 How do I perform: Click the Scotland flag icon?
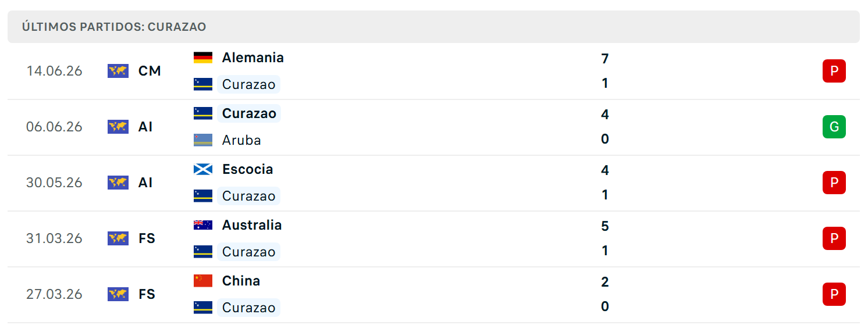tap(203, 169)
